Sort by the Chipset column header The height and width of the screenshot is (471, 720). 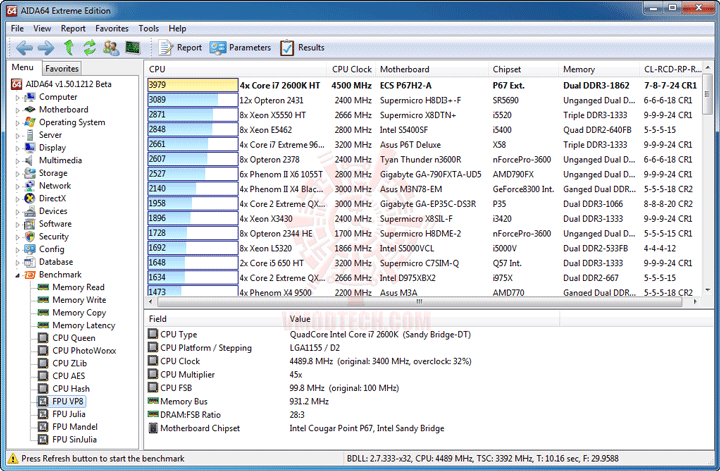[523, 69]
